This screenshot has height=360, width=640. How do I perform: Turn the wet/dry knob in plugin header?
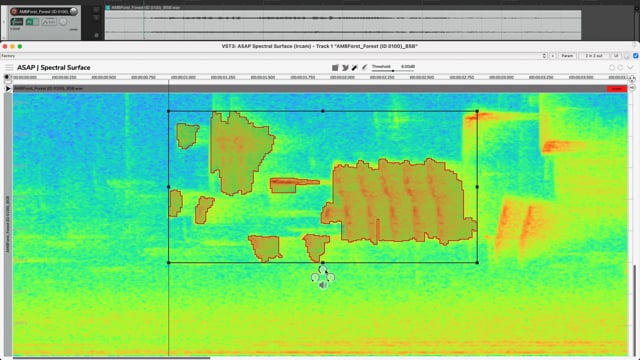point(627,56)
